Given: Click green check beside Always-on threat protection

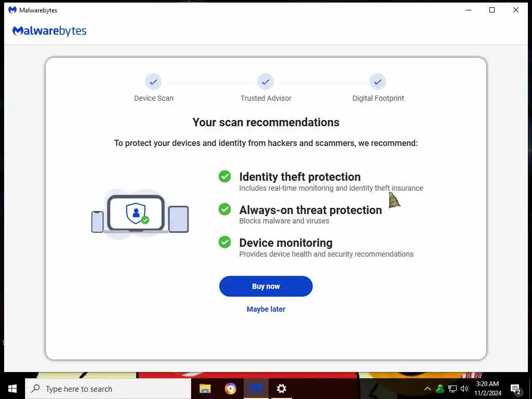Looking at the screenshot, I should [x=224, y=209].
